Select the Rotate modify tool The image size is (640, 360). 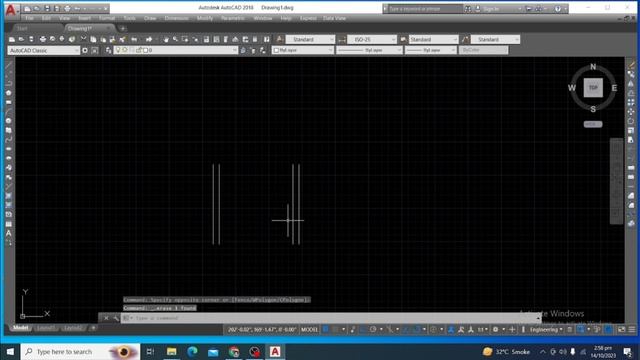pyautogui.click(x=631, y=121)
